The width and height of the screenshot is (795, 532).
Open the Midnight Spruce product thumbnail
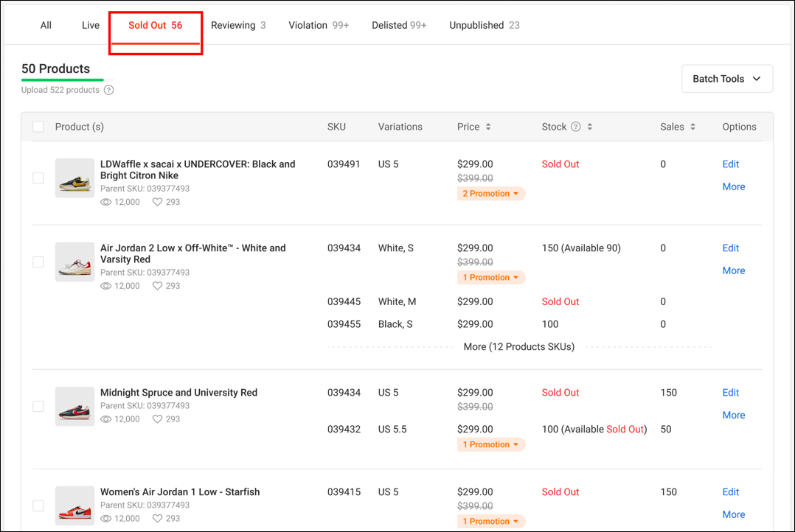(74, 406)
